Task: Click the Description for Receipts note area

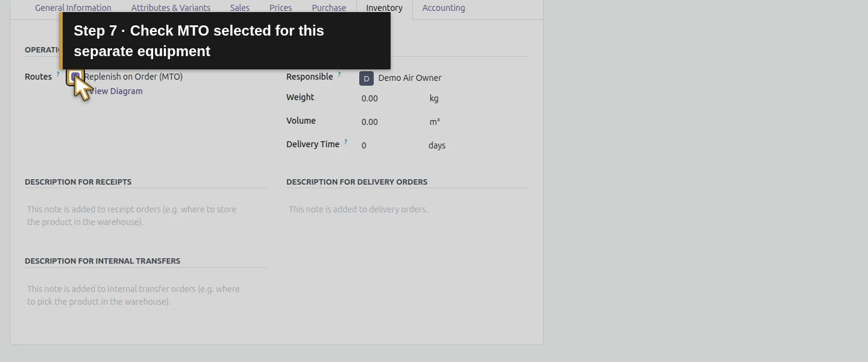Action: click(145, 216)
